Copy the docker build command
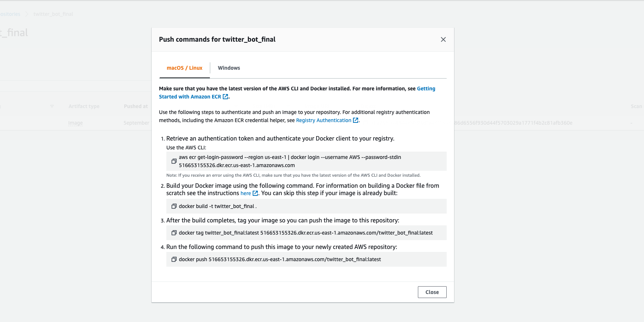644x322 pixels. coord(174,206)
